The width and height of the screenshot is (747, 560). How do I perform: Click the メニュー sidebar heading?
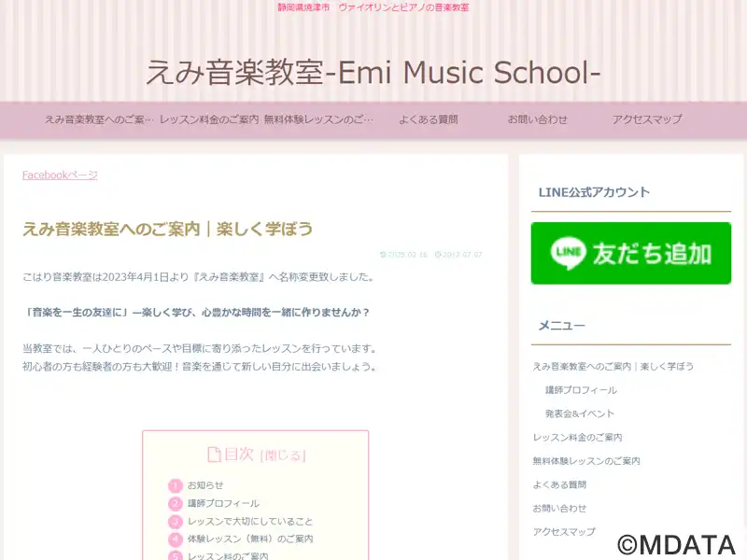coord(562,326)
